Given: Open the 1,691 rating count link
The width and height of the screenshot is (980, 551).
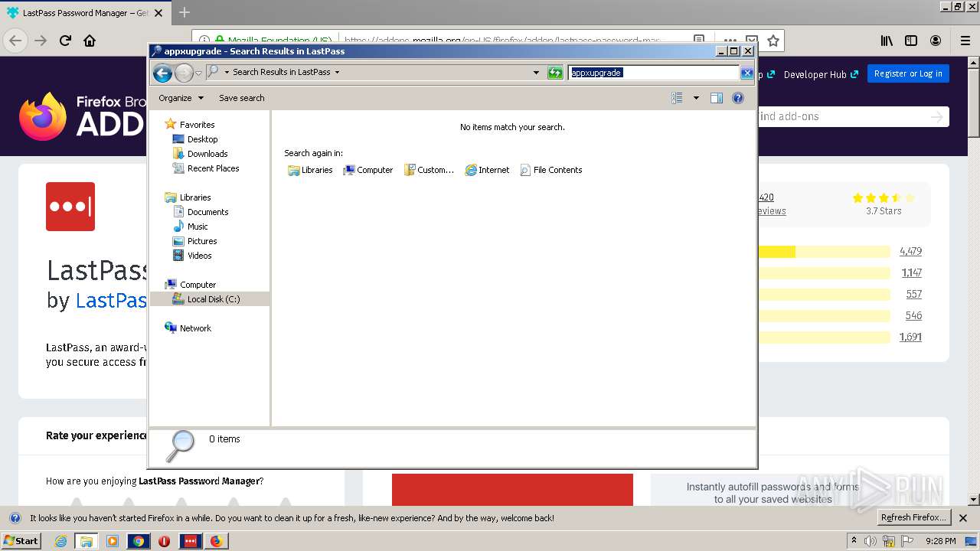Looking at the screenshot, I should pyautogui.click(x=910, y=337).
